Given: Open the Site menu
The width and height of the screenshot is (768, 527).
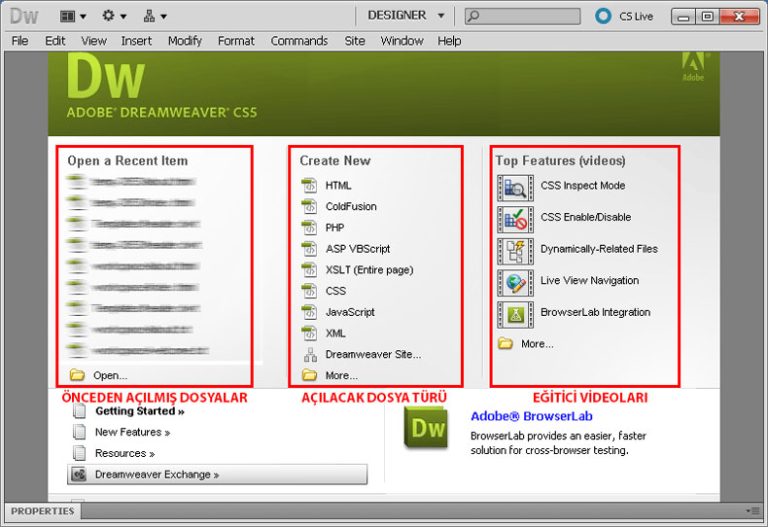Looking at the screenshot, I should click(x=355, y=41).
